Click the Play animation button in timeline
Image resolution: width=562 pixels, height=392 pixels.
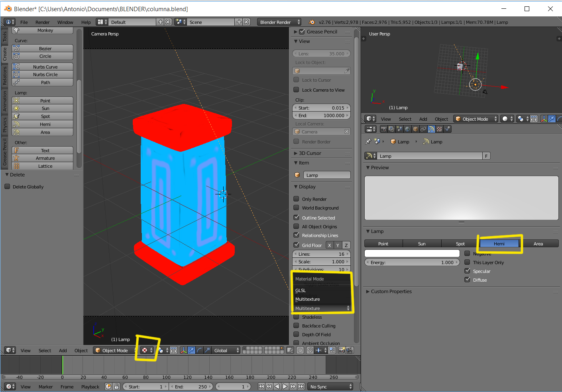click(x=285, y=386)
